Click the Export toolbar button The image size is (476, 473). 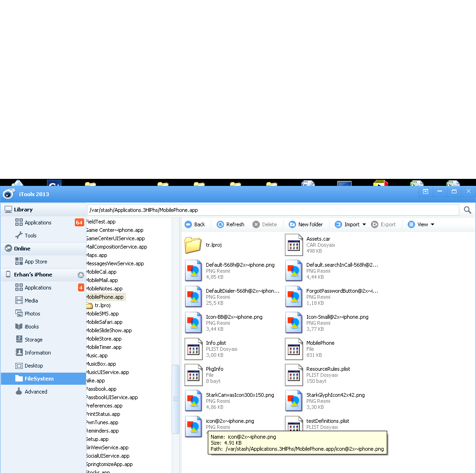tap(383, 224)
